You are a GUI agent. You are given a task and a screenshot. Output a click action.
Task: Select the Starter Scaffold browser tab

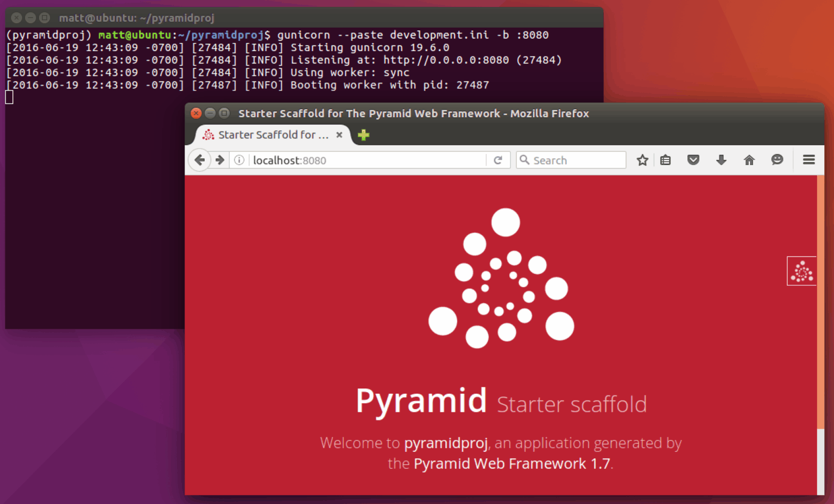[x=271, y=135]
